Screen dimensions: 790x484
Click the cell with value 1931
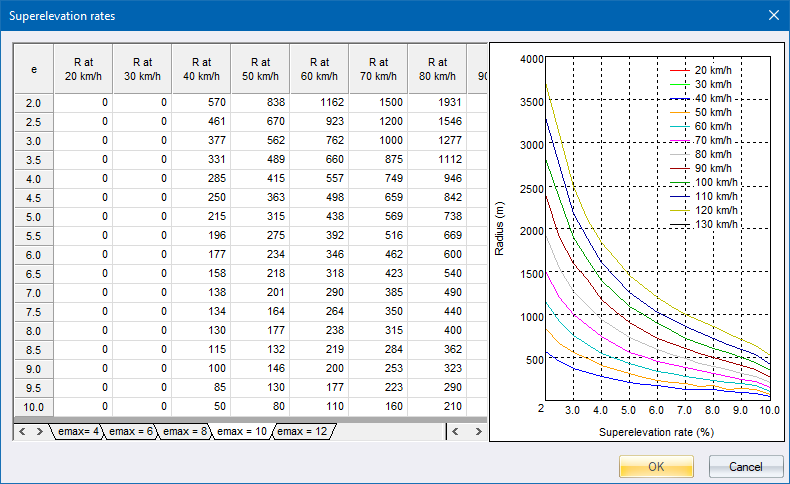pos(437,103)
